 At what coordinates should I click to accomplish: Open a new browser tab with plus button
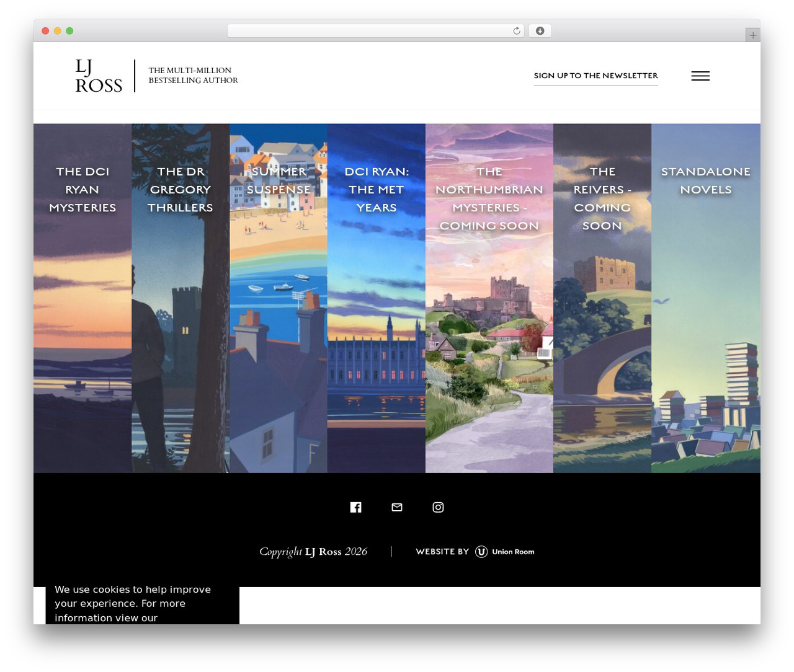pyautogui.click(x=752, y=35)
